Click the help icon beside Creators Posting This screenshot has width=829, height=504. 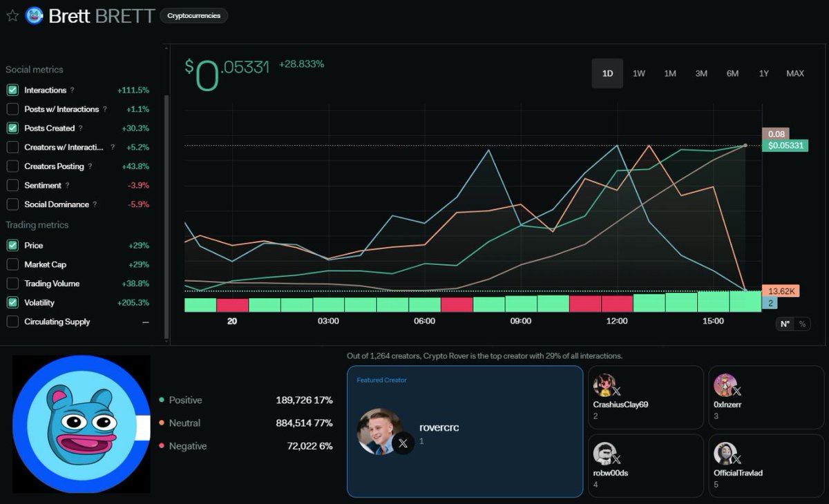point(90,166)
